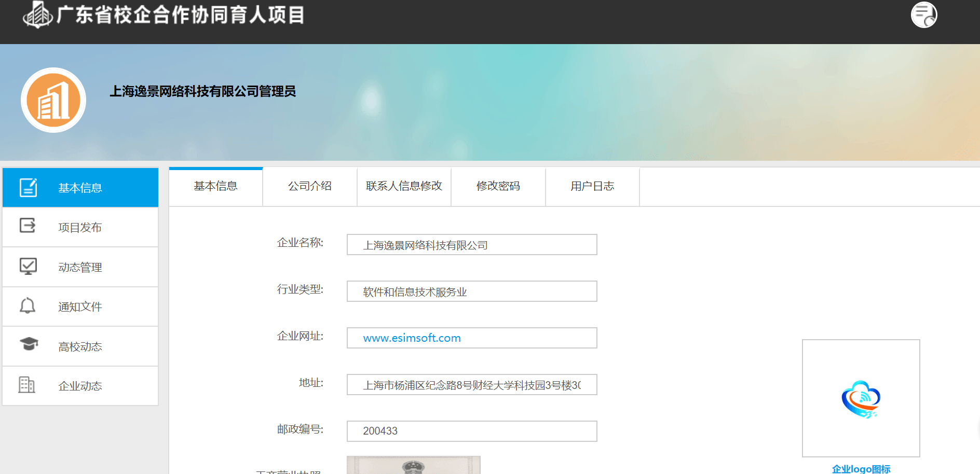Click the 企业logo图标 link
The height and width of the screenshot is (474, 980).
861,469
